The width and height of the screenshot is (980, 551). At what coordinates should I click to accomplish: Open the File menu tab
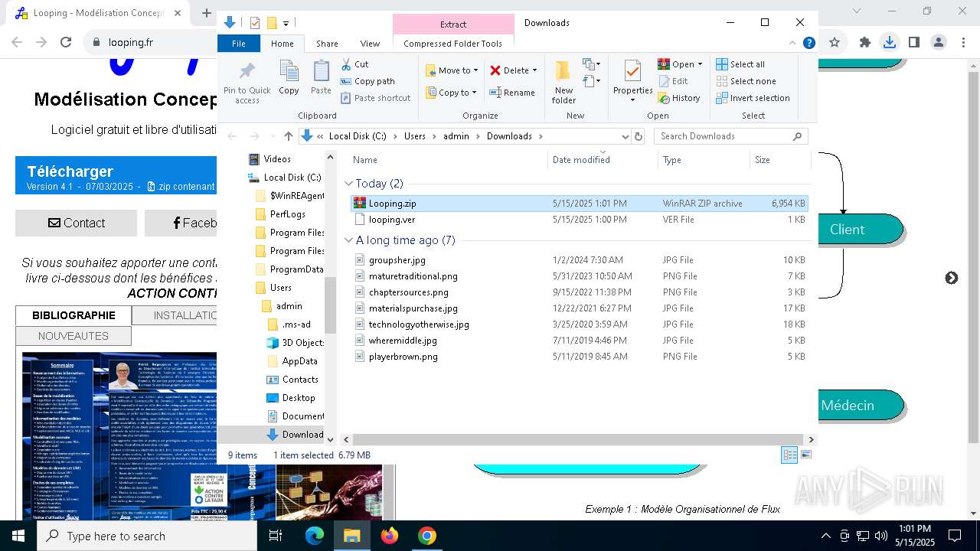point(239,44)
